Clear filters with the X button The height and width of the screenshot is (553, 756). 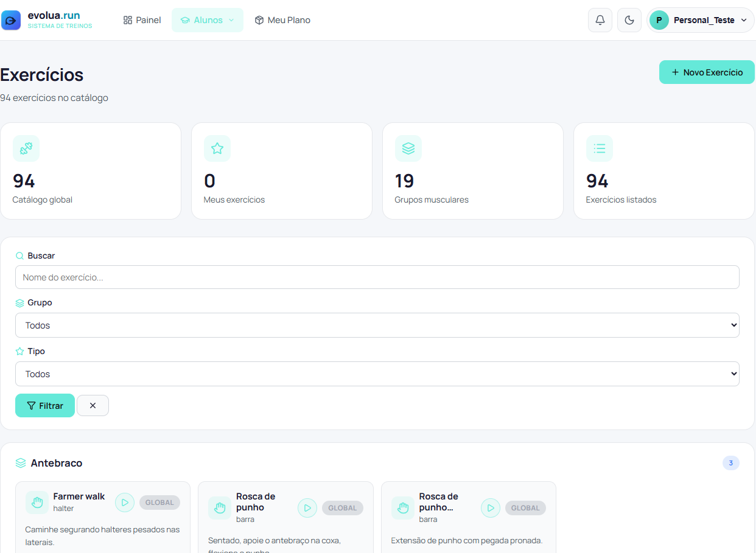click(93, 406)
